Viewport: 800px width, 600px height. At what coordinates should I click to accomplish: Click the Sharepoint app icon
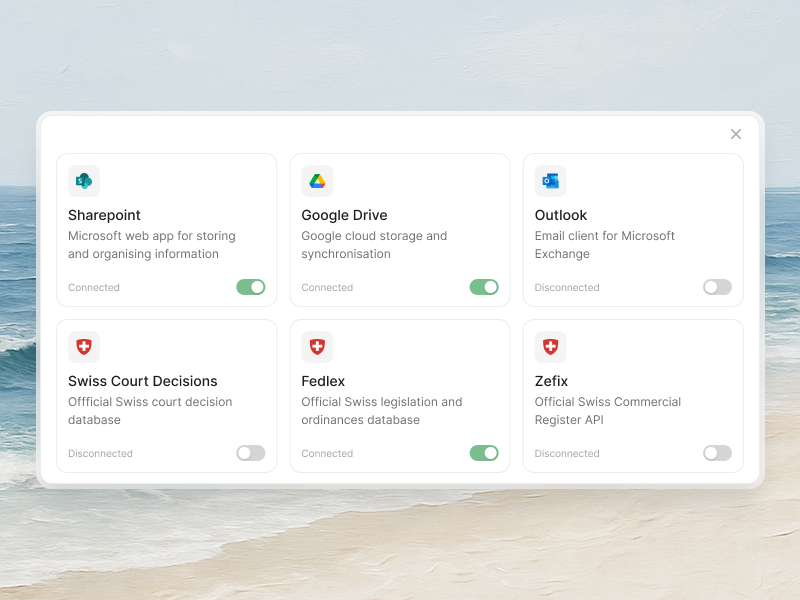[84, 181]
